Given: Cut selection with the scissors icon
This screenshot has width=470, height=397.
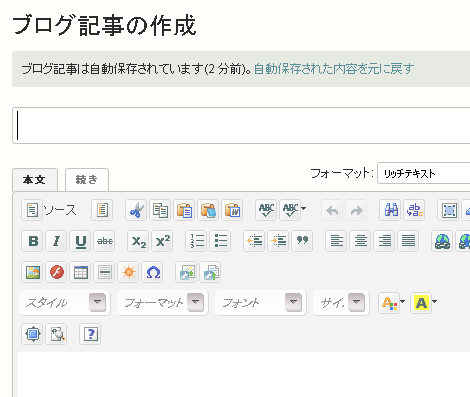Looking at the screenshot, I should click(x=136, y=210).
